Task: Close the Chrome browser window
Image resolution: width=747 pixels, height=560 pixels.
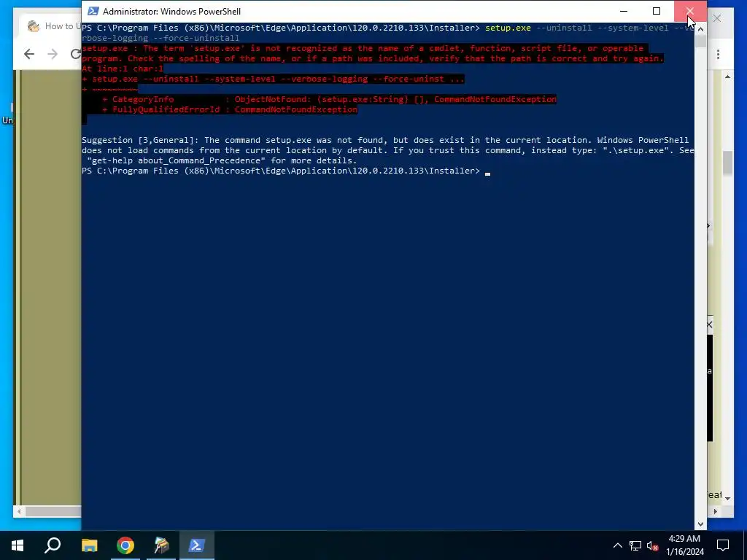Action: [x=717, y=18]
